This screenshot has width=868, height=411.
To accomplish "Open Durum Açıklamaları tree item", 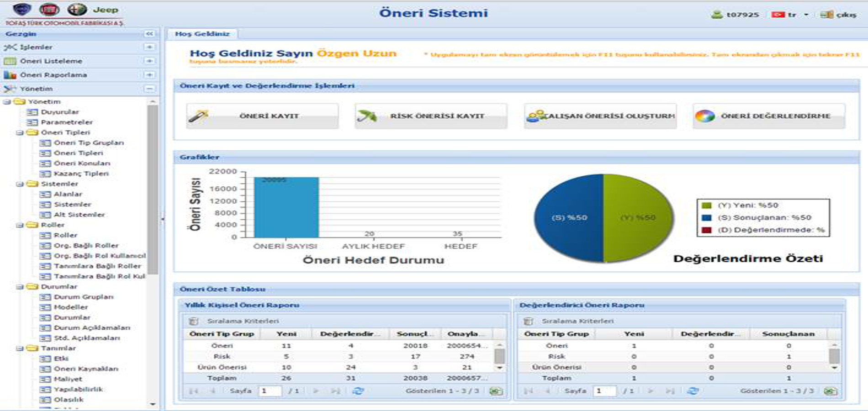I will pyautogui.click(x=92, y=328).
